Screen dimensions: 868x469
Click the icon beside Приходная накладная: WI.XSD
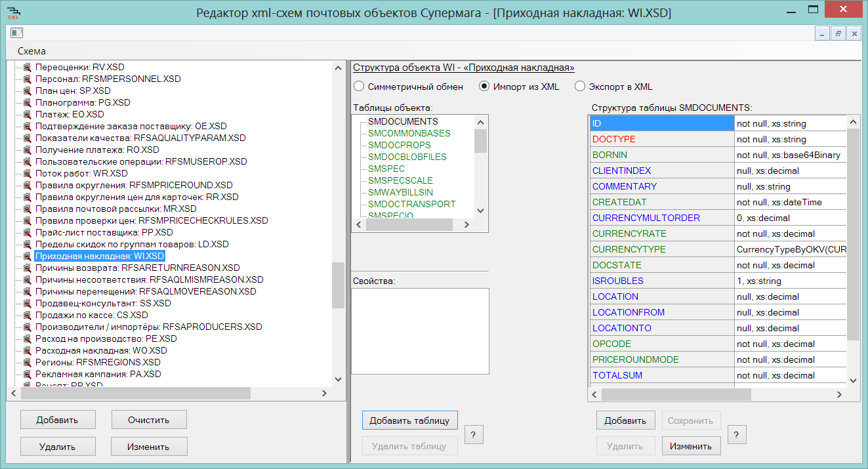[x=28, y=256]
